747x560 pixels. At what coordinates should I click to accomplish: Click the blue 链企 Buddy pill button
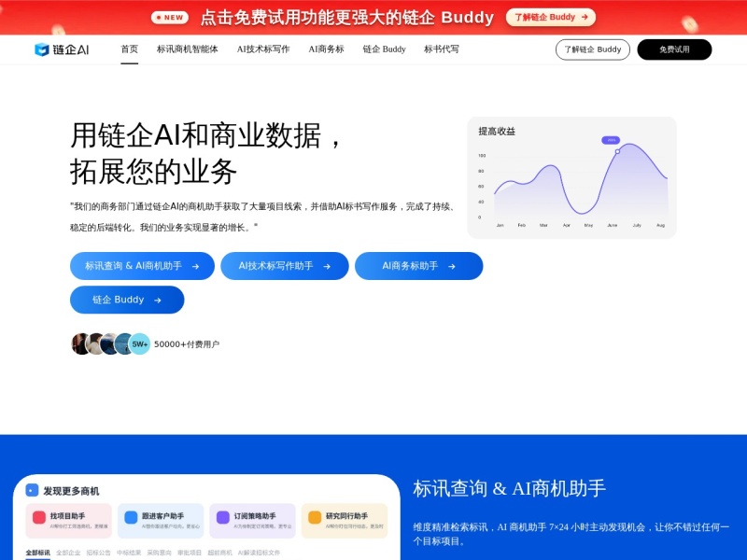[x=127, y=300]
